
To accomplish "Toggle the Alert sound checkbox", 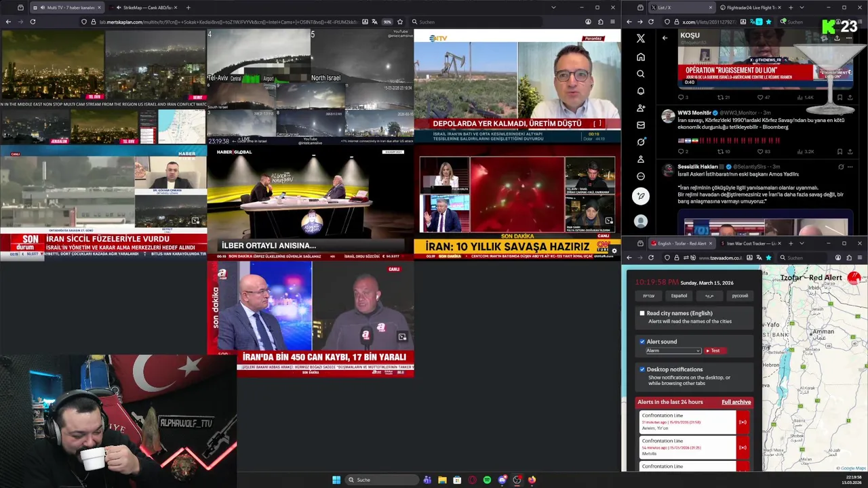I will pyautogui.click(x=642, y=342).
